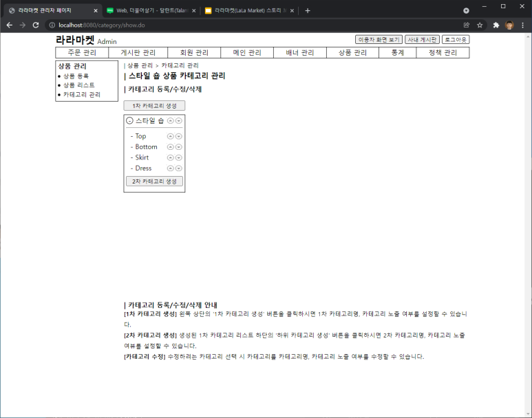532x418 pixels.
Task: Go to the 배너 관리 menu
Action: (299, 53)
